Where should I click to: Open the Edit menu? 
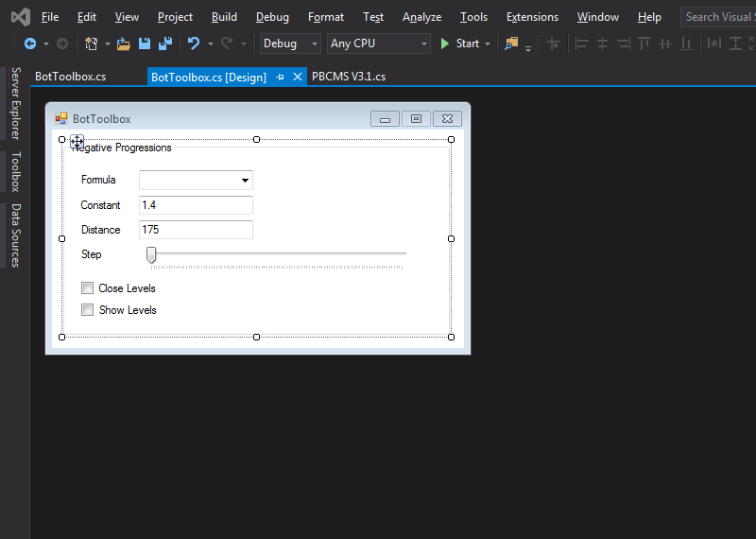coord(87,17)
